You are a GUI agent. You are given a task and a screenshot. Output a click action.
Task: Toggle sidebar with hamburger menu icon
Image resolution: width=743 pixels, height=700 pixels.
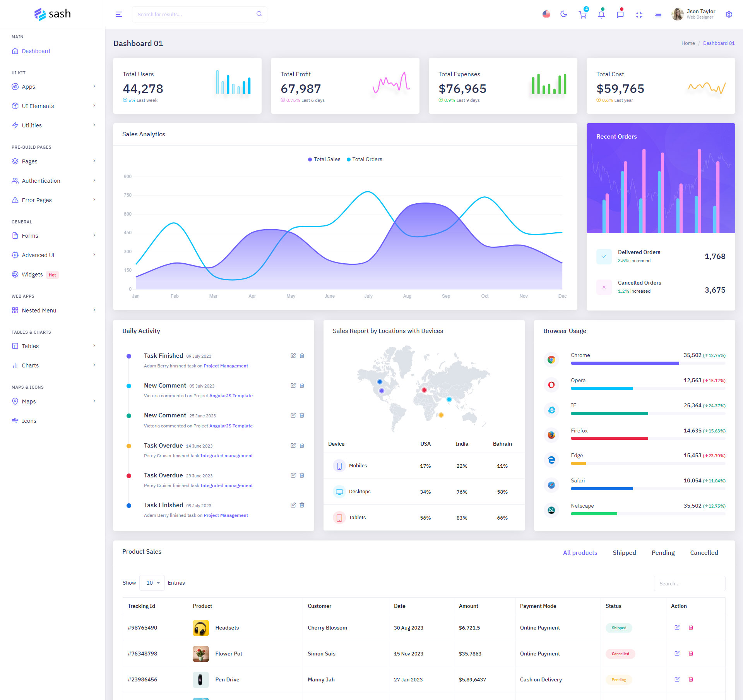click(119, 14)
